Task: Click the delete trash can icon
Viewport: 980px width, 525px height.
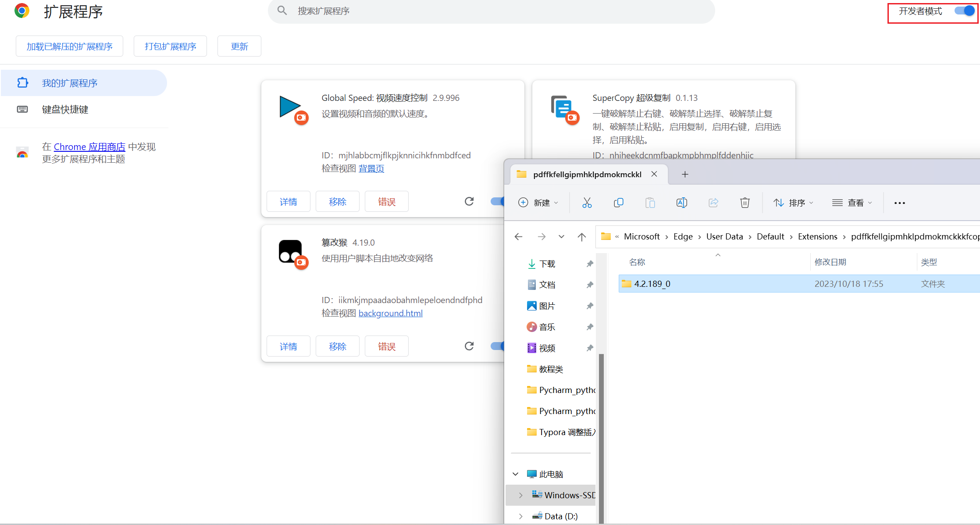Action: [745, 203]
